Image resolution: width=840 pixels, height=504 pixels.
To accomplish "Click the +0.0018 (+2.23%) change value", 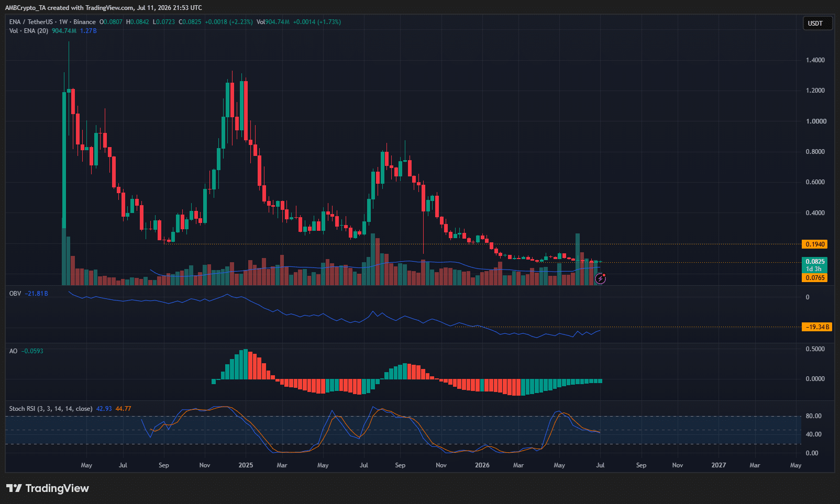I will click(x=229, y=22).
